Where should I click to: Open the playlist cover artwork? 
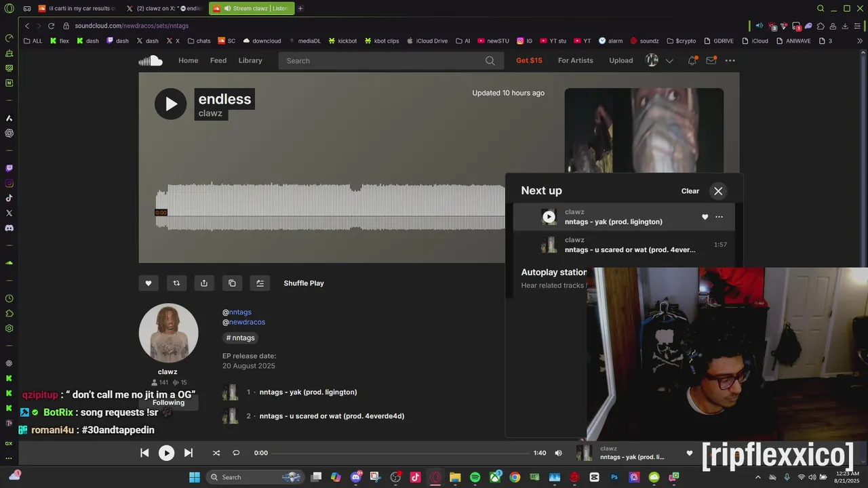tap(644, 130)
